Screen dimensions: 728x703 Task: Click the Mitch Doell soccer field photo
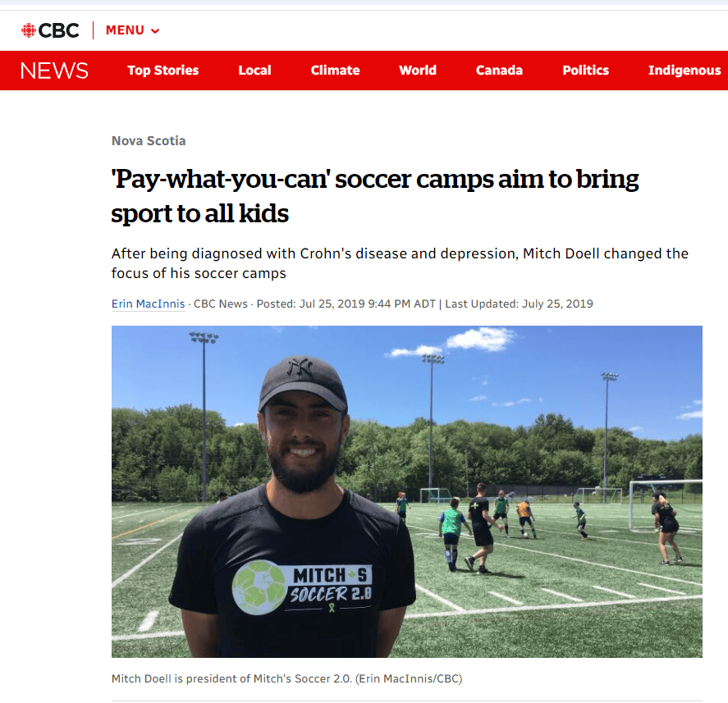[x=407, y=491]
